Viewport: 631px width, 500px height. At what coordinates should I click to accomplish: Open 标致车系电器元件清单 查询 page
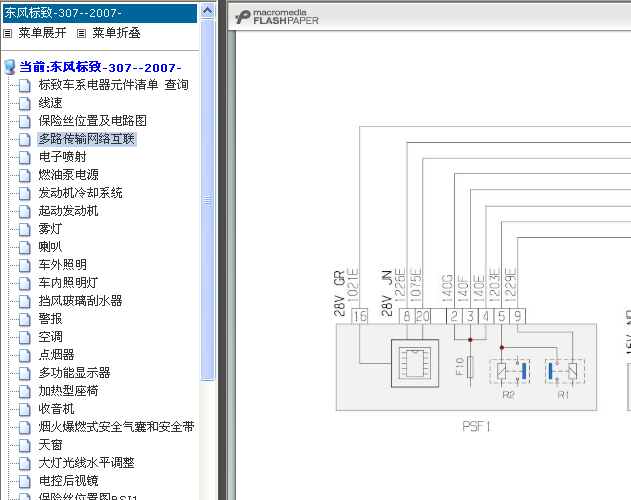(x=113, y=85)
